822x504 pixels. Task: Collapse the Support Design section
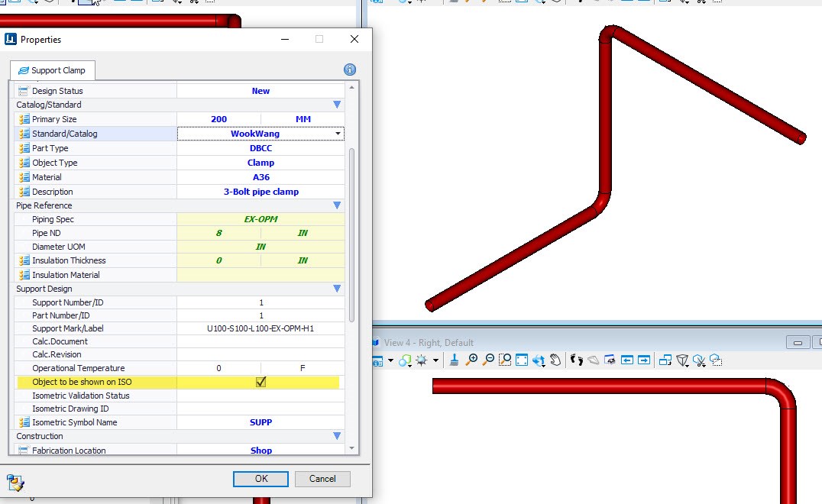coord(337,289)
